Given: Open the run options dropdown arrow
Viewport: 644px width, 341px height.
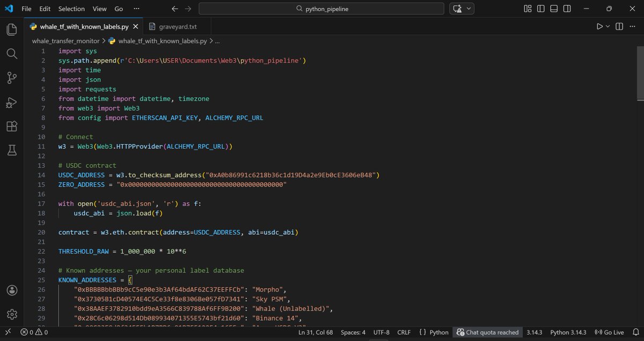Looking at the screenshot, I should tap(608, 26).
